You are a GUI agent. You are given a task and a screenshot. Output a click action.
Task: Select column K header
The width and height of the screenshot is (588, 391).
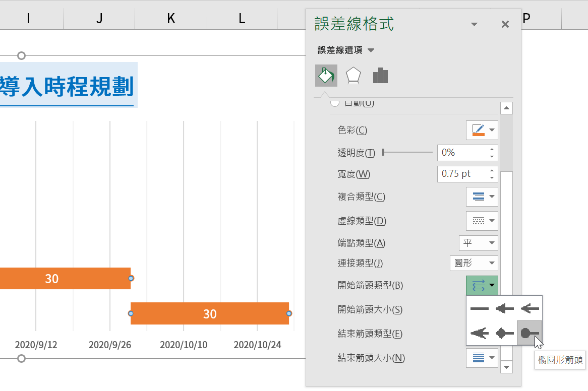[170, 18]
